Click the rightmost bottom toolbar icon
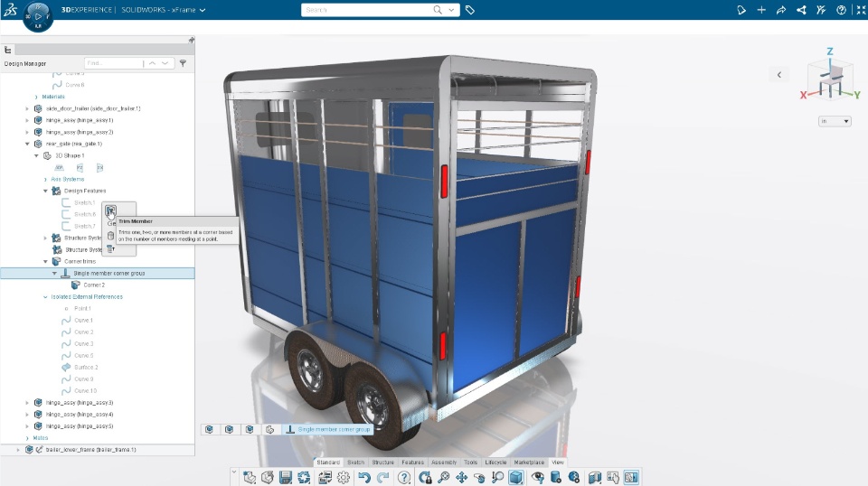The image size is (868, 486). pos(631,477)
